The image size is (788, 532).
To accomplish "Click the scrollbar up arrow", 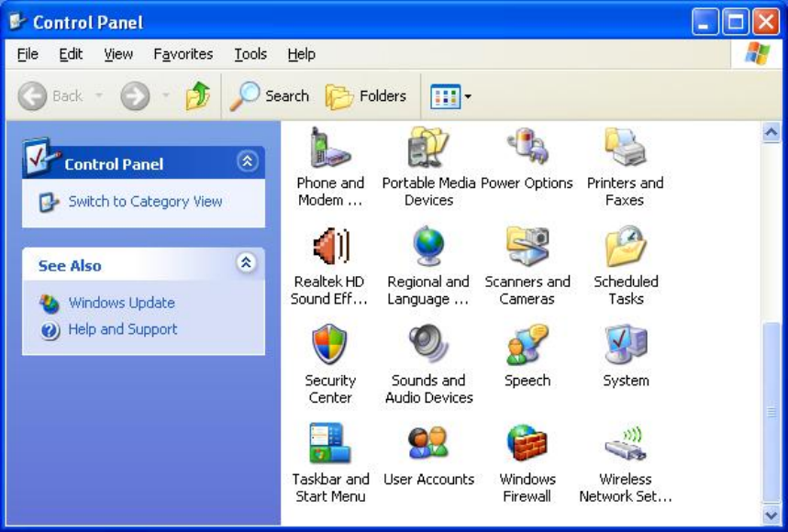I will (x=771, y=133).
